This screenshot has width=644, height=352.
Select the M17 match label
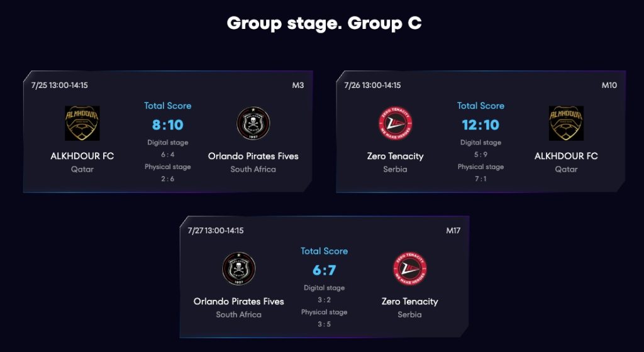tap(453, 231)
